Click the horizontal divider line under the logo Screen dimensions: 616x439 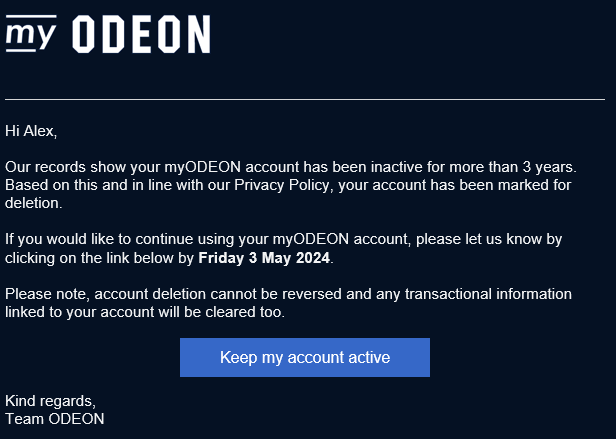tap(305, 100)
